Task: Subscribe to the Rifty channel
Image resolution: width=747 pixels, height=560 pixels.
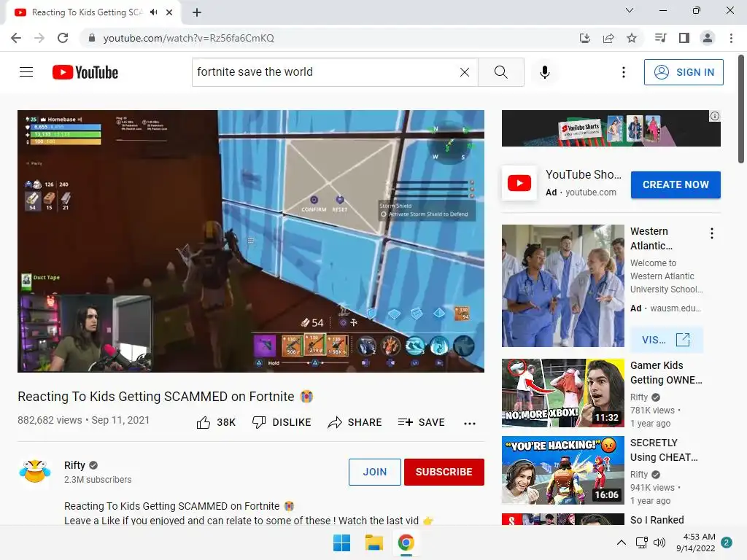Action: (444, 472)
